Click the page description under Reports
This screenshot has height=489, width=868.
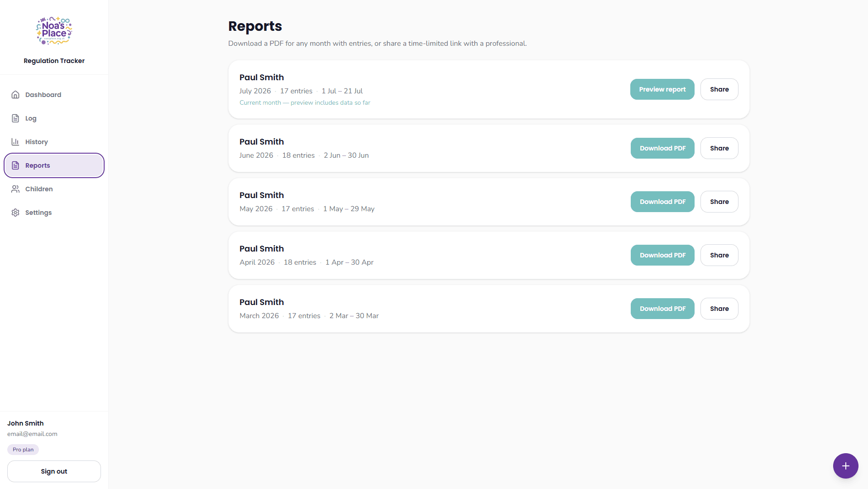click(377, 44)
